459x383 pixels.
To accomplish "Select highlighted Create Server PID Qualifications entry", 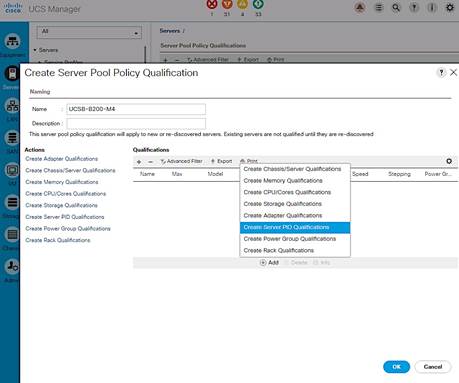I will pyautogui.click(x=295, y=227).
